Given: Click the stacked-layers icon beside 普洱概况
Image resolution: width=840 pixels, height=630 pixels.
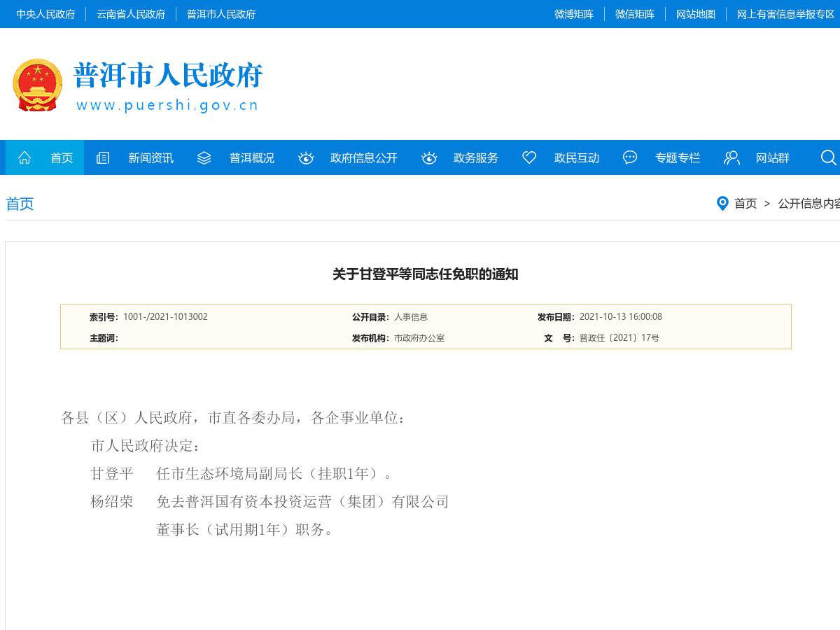Looking at the screenshot, I should 203,157.
